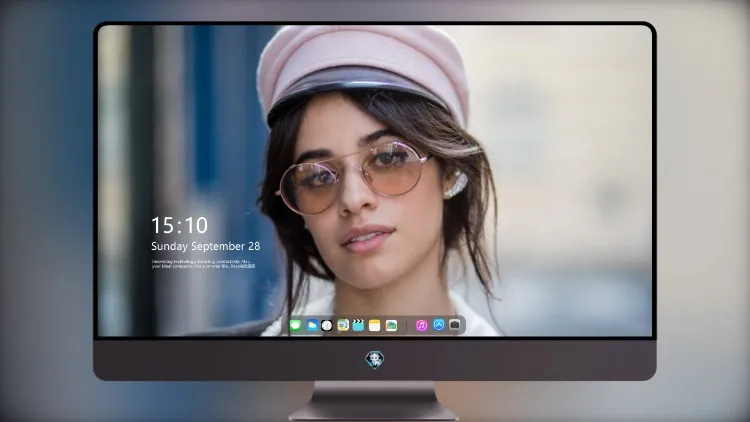750x422 pixels.
Task: Open the Contacts-style card icon in the dock
Action: (343, 326)
